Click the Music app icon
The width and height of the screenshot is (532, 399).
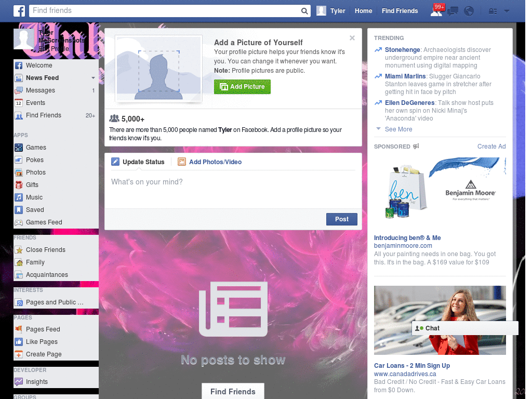(19, 197)
